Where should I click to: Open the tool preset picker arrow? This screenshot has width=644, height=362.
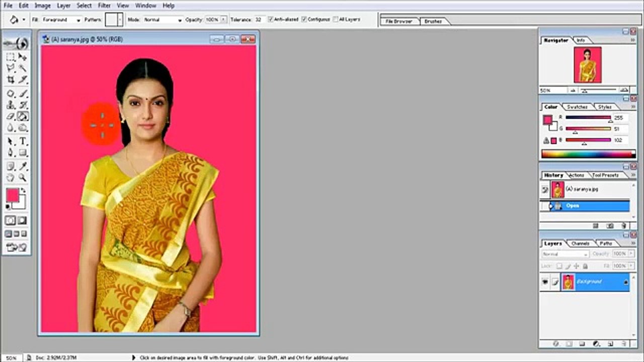(x=24, y=20)
